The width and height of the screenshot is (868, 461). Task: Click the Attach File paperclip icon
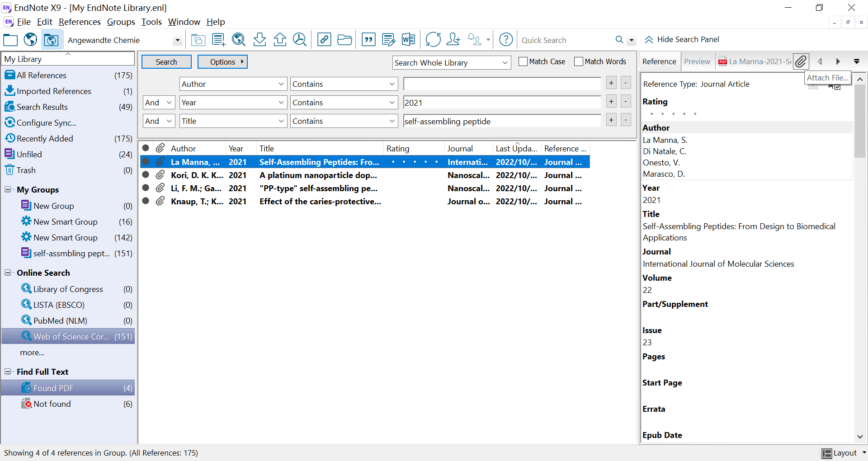(x=801, y=61)
